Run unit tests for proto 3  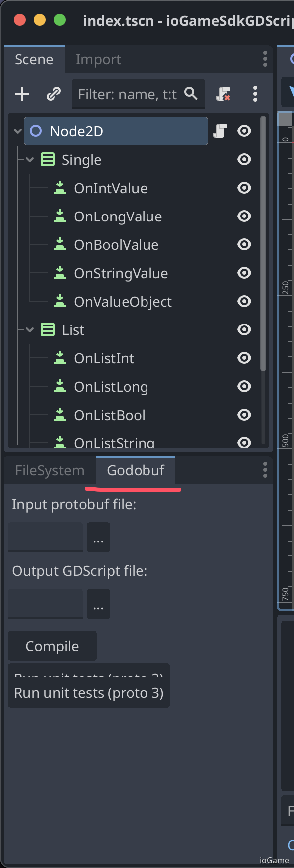coord(89,692)
